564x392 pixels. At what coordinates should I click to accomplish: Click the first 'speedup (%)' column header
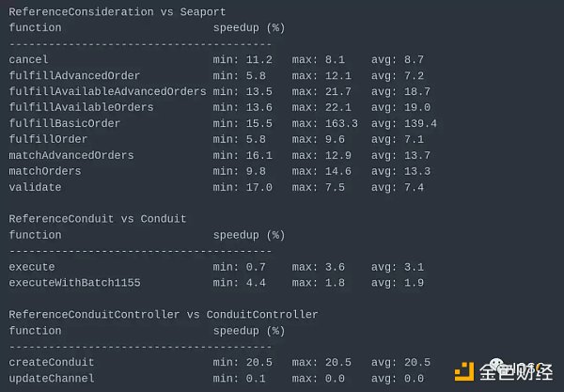tap(248, 28)
